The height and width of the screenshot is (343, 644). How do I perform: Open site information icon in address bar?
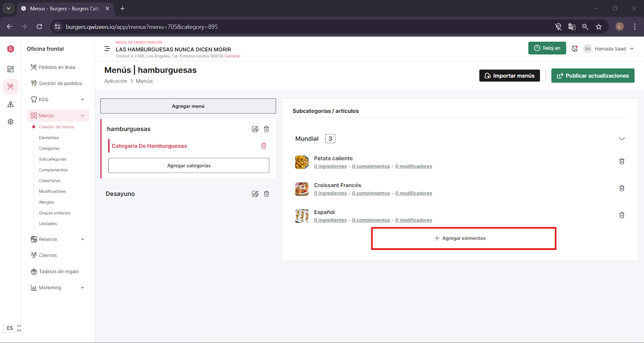tap(58, 27)
